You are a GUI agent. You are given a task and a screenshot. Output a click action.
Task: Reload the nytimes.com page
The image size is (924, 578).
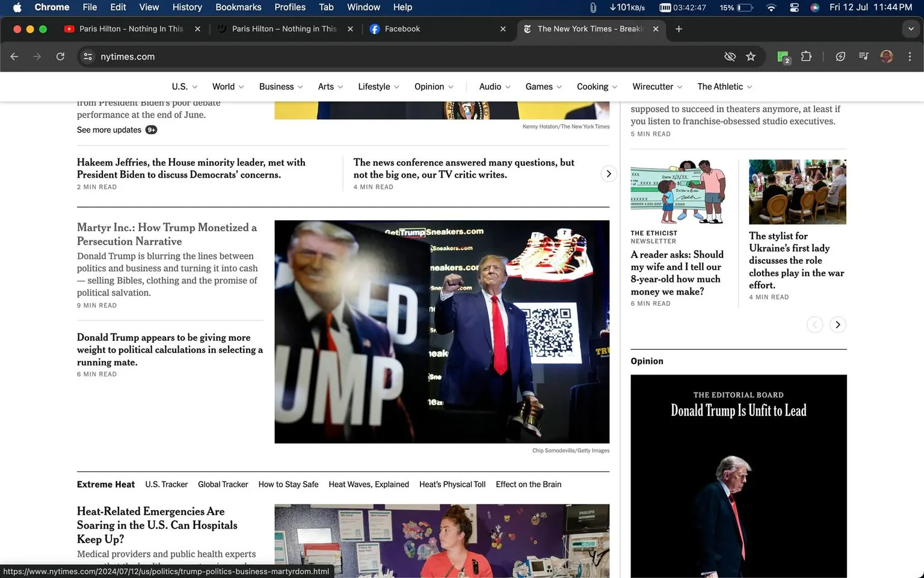(60, 57)
